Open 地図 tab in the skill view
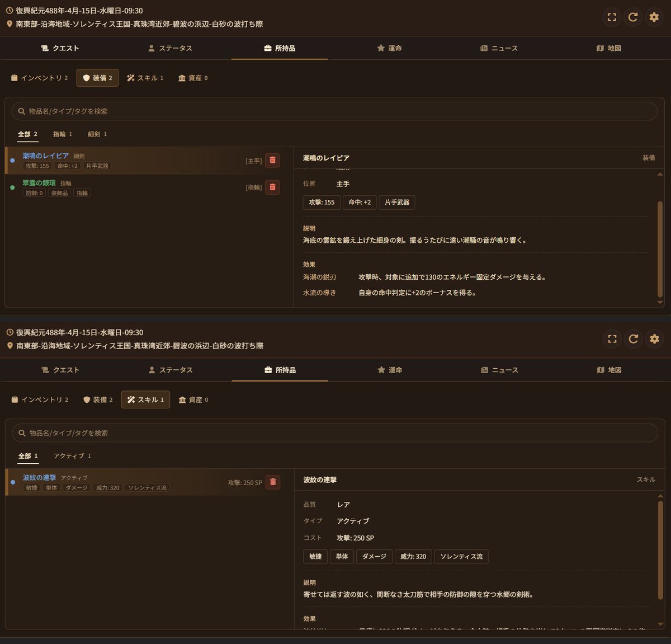 (x=609, y=370)
